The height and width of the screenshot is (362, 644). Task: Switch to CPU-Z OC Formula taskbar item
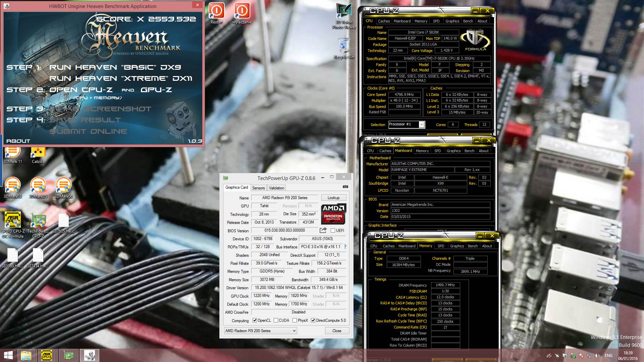(x=46, y=355)
